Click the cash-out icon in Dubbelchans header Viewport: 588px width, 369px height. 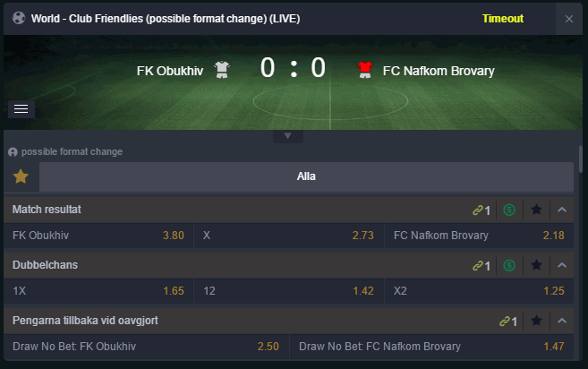tap(509, 265)
